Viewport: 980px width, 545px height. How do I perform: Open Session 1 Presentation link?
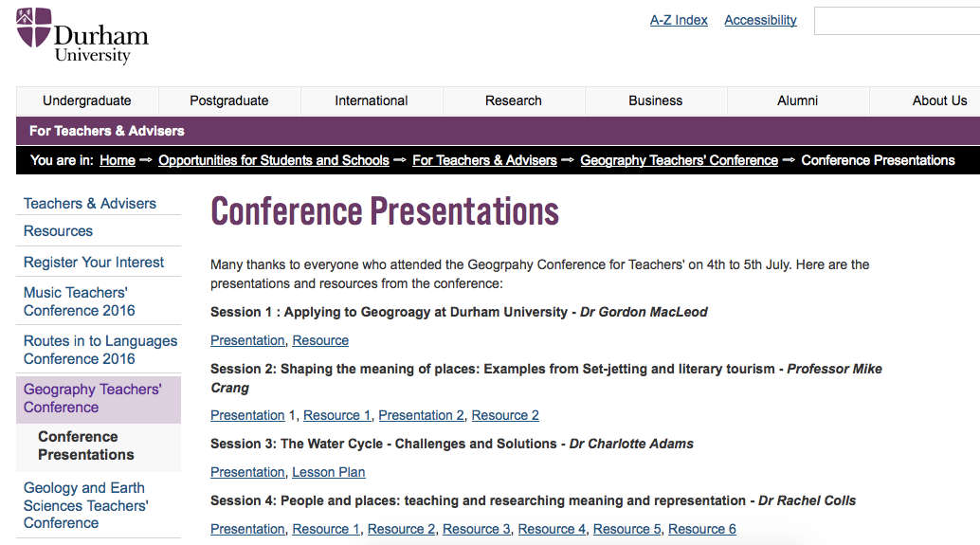tap(247, 340)
